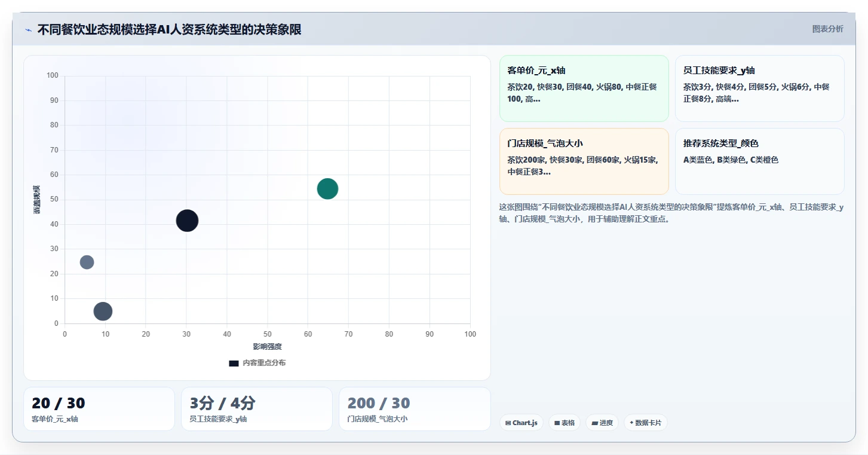
Task: Click the 表格 tag chip
Action: click(565, 423)
